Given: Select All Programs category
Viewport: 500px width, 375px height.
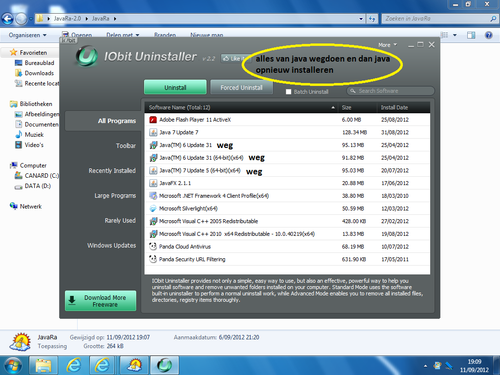Looking at the screenshot, I should coord(103,121).
